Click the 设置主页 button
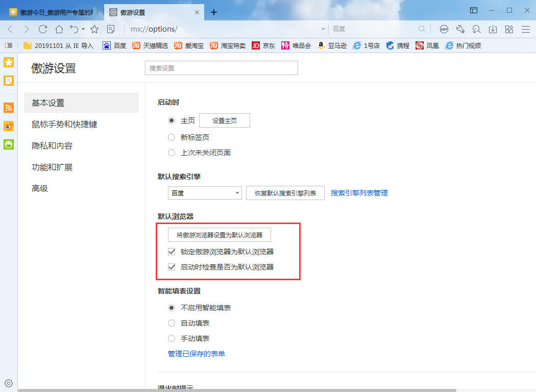The image size is (536, 392). tap(224, 120)
